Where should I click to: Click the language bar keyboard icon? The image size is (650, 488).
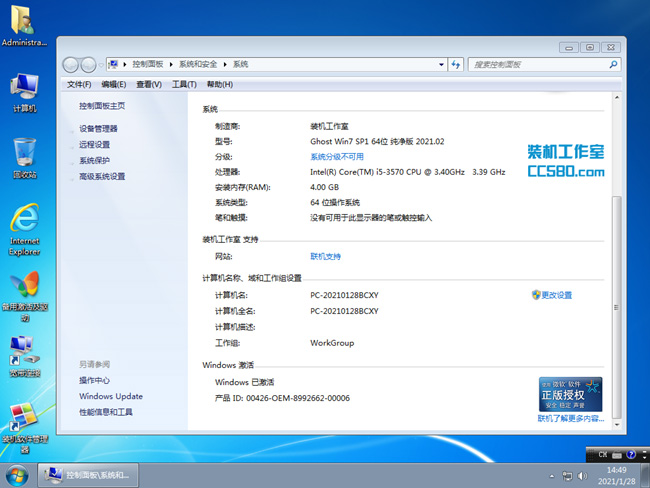[x=617, y=455]
